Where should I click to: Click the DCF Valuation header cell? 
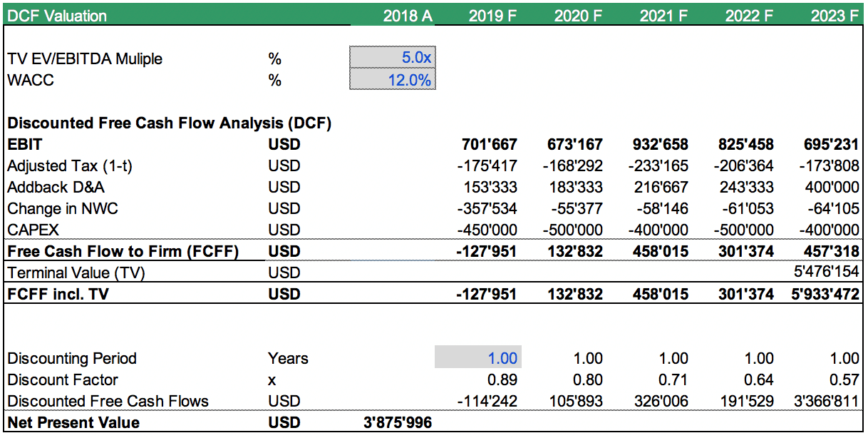click(x=57, y=15)
